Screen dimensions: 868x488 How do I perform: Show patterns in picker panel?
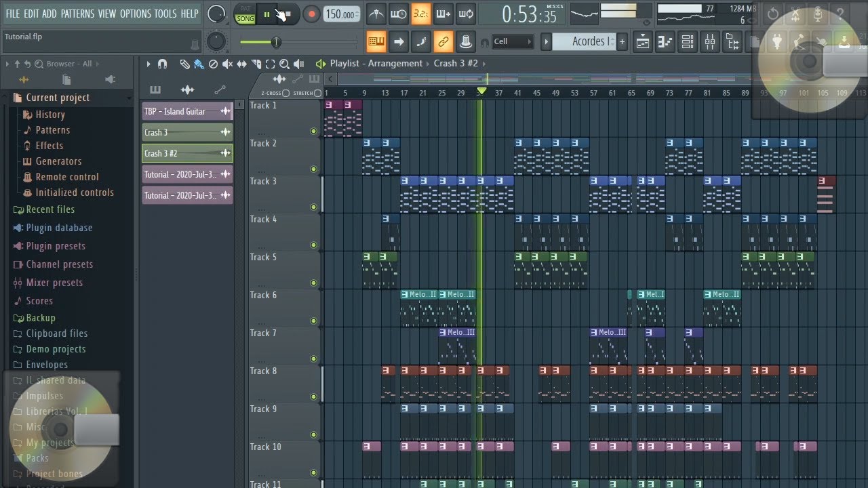click(x=155, y=89)
